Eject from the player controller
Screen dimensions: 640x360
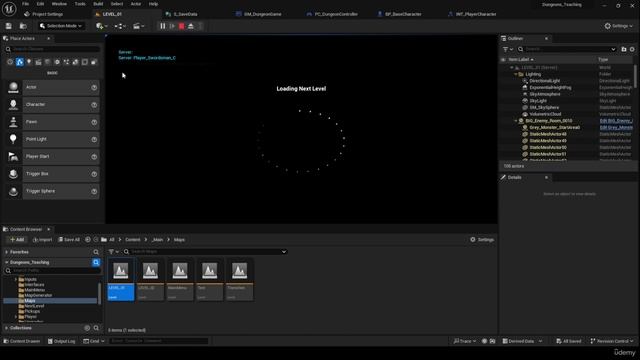tap(191, 26)
